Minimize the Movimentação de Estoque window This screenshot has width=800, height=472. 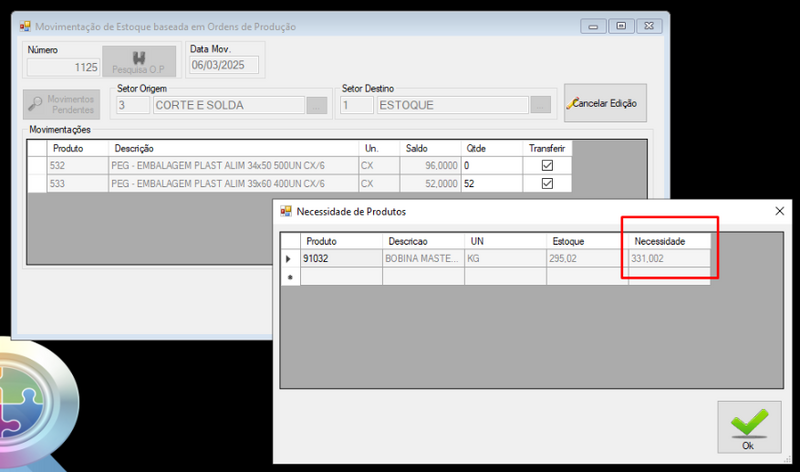pos(593,26)
